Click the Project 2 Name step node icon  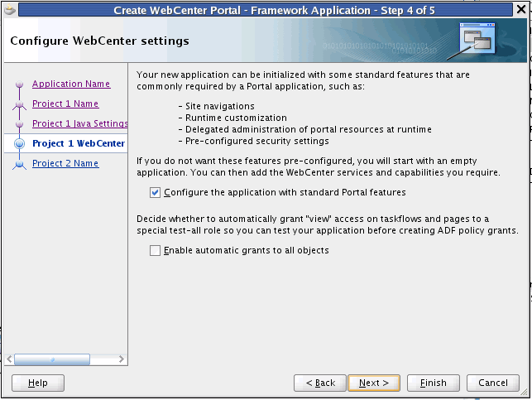click(x=20, y=164)
